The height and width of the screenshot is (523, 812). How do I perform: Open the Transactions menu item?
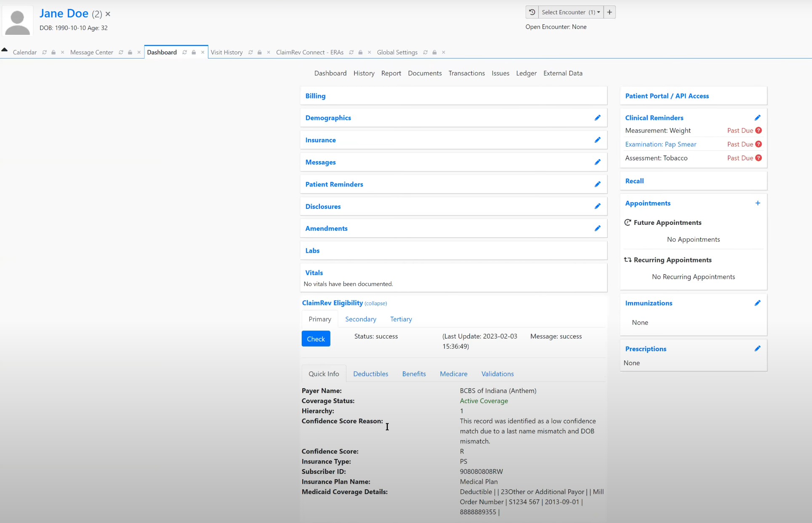[x=466, y=73]
